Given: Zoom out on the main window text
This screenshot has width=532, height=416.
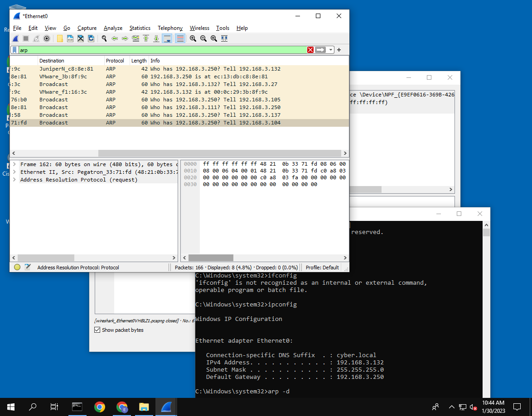Looking at the screenshot, I should pos(203,38).
